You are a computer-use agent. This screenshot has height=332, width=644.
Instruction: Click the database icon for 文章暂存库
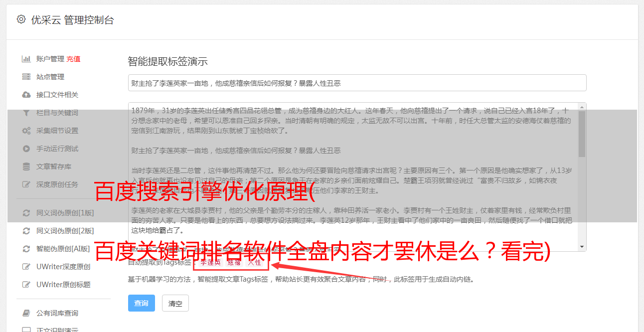(26, 166)
